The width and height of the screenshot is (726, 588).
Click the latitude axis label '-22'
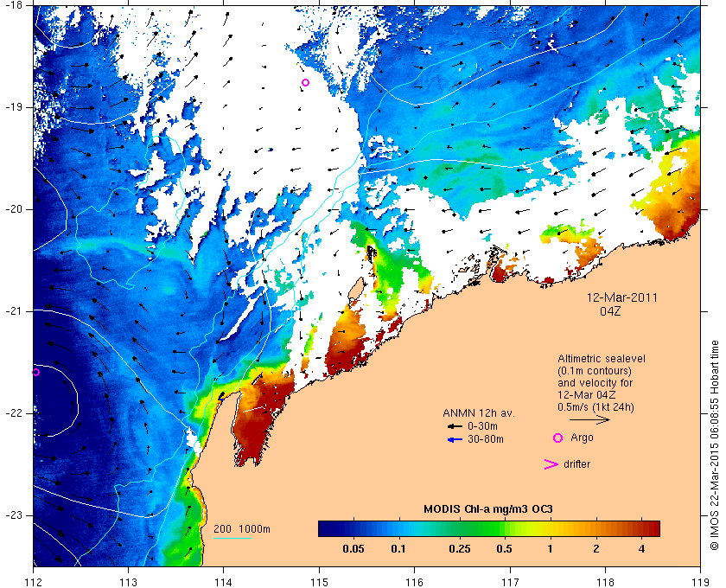click(13, 413)
